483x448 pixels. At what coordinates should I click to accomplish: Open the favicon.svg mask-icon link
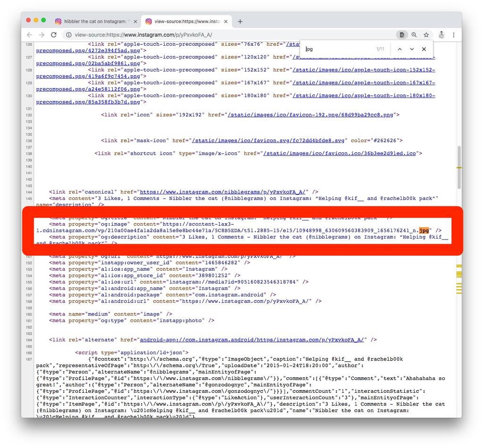268,141
